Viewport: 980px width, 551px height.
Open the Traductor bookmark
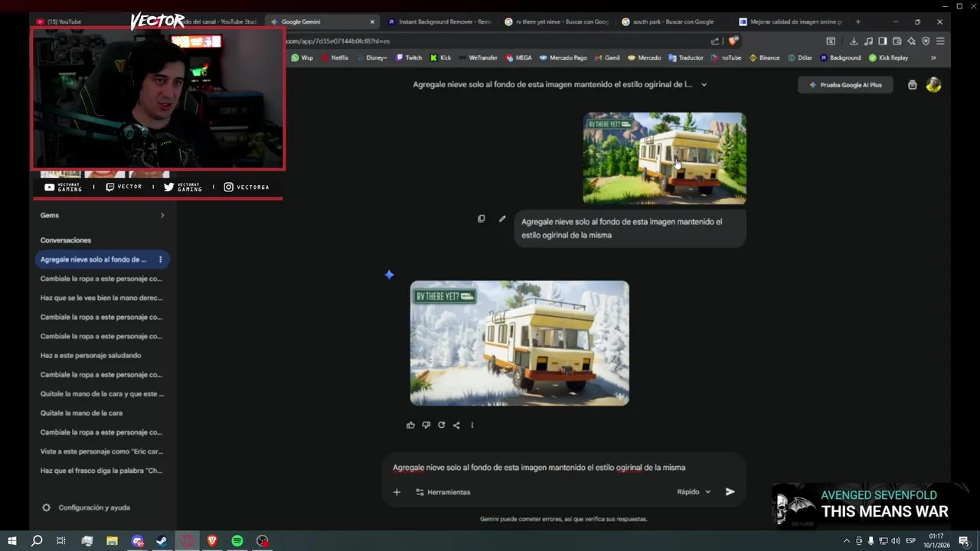pos(686,57)
